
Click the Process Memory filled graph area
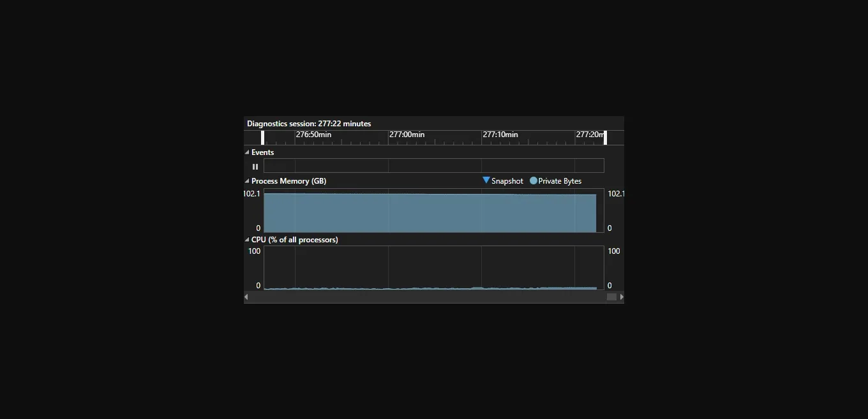click(430, 213)
